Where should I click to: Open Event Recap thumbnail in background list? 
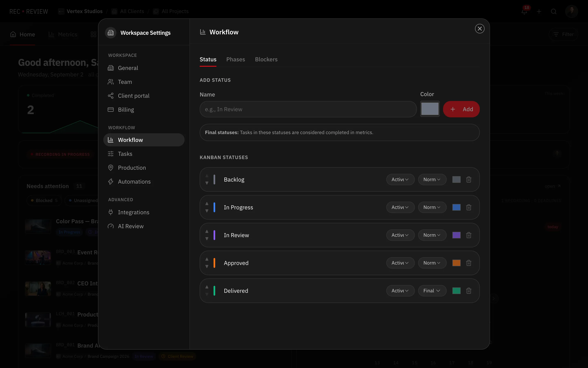click(38, 258)
